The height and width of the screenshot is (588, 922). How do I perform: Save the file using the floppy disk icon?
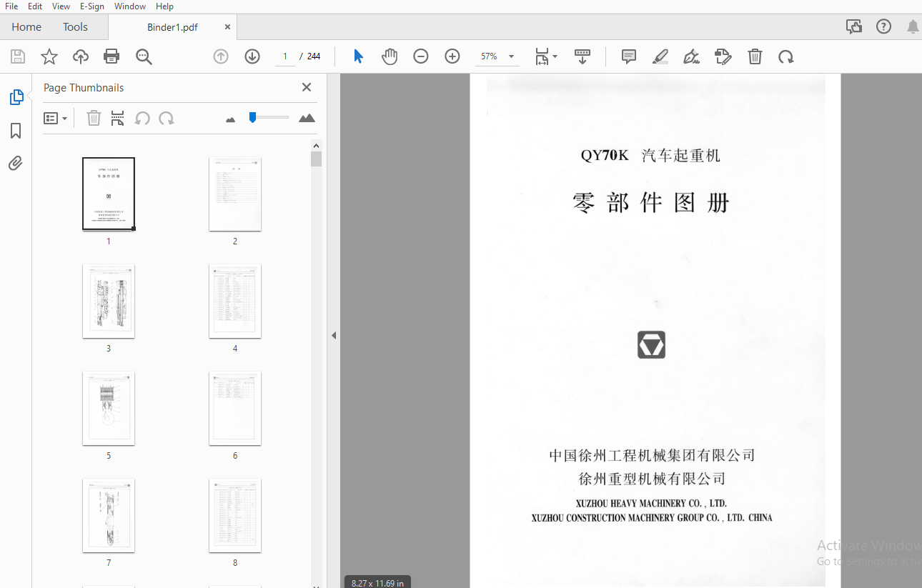click(x=18, y=56)
